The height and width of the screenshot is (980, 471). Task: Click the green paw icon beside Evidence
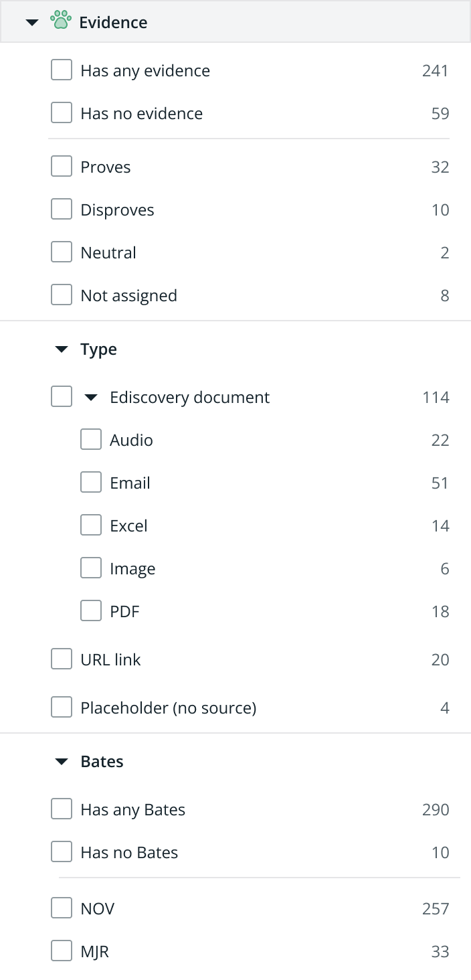coord(61,21)
